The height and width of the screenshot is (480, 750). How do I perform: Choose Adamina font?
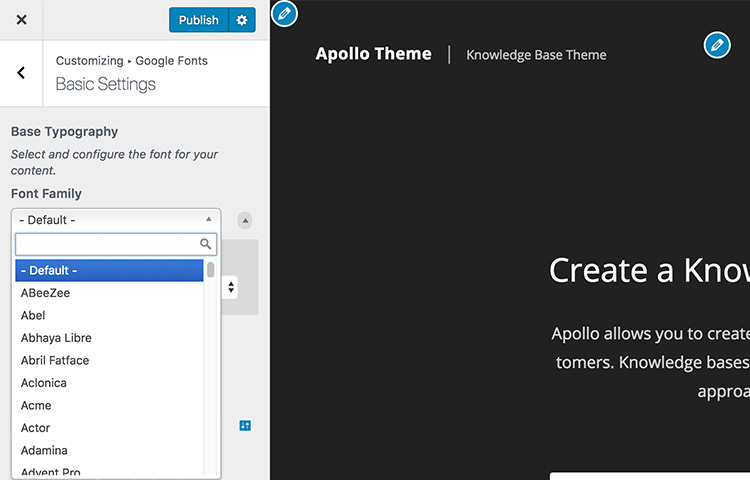click(109, 450)
